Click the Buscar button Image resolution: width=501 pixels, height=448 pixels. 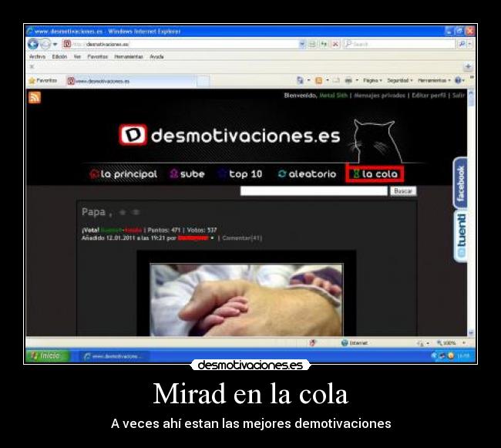click(403, 191)
